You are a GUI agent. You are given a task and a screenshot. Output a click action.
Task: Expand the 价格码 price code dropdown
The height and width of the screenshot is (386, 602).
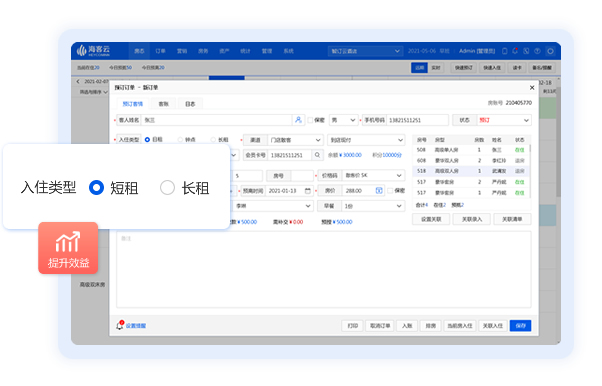click(373, 176)
